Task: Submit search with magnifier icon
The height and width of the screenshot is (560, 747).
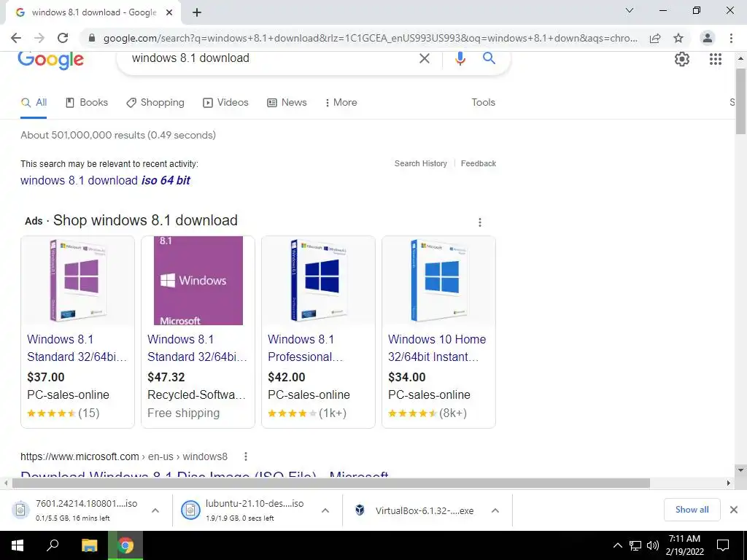Action: click(489, 58)
